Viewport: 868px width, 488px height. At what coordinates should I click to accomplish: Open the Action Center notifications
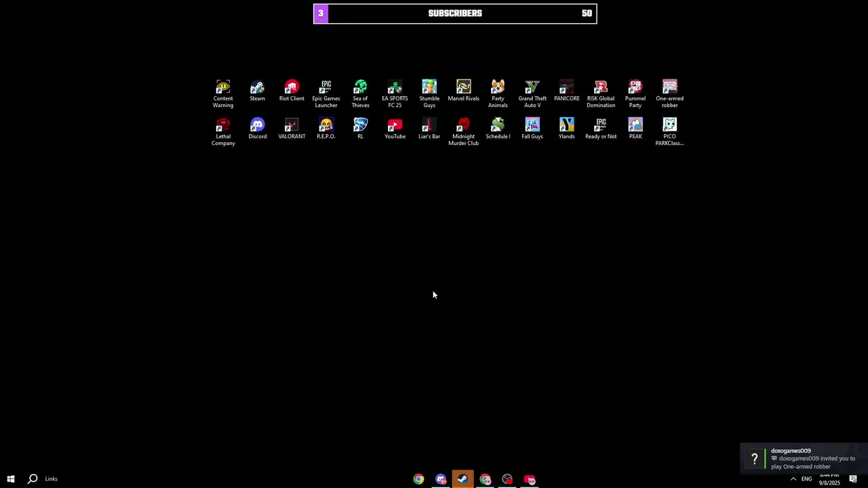[x=853, y=479]
